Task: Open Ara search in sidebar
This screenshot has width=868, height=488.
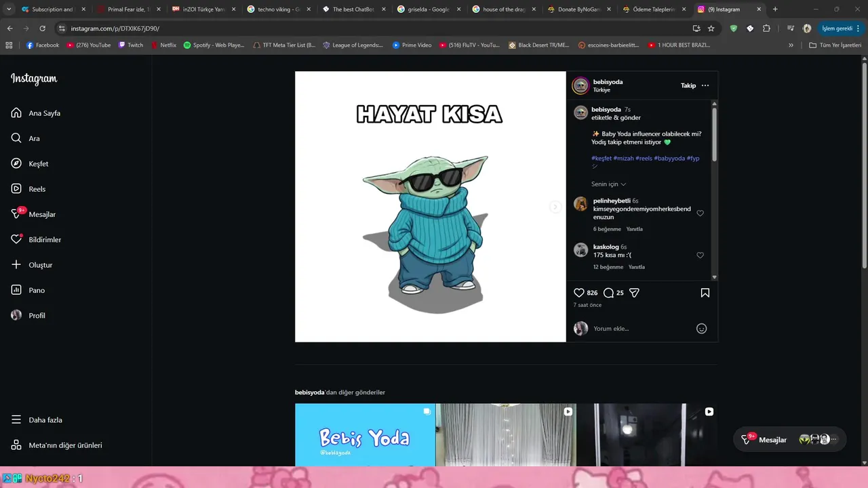Action: coord(25,138)
